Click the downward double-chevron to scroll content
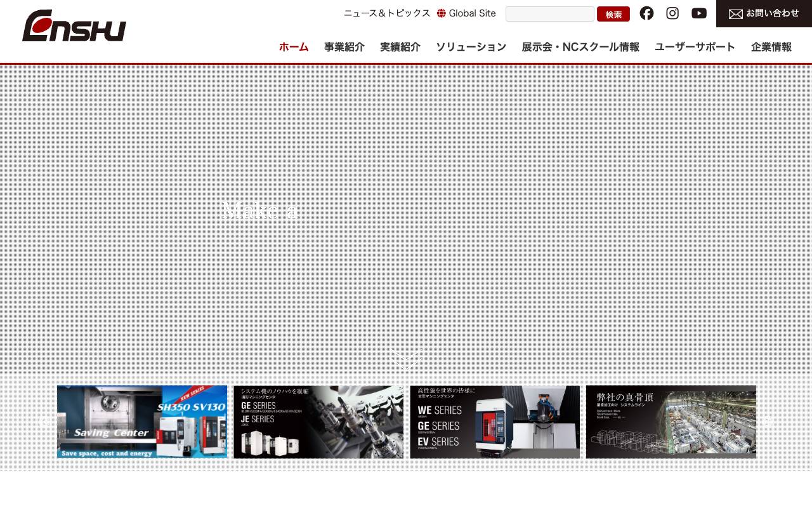This screenshot has width=812, height=508. tap(406, 359)
